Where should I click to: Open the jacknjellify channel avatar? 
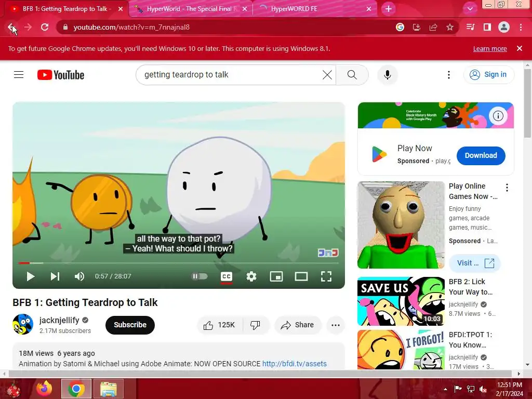pyautogui.click(x=23, y=324)
